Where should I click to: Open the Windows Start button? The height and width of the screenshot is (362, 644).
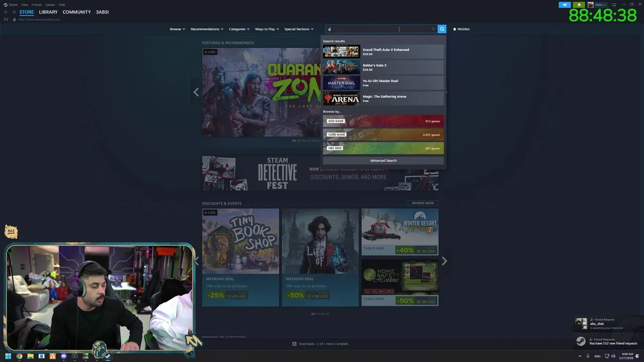[8, 356]
